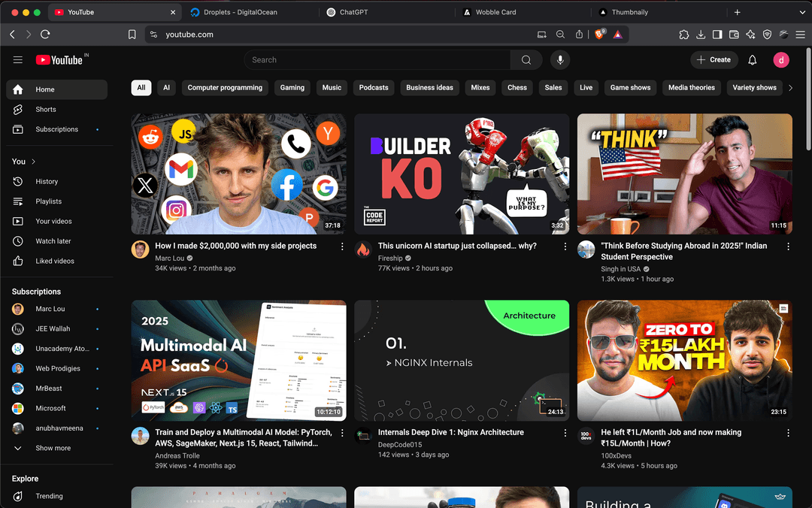812x508 pixels.
Task: Open Marc Lou subscription channel
Action: [56, 309]
